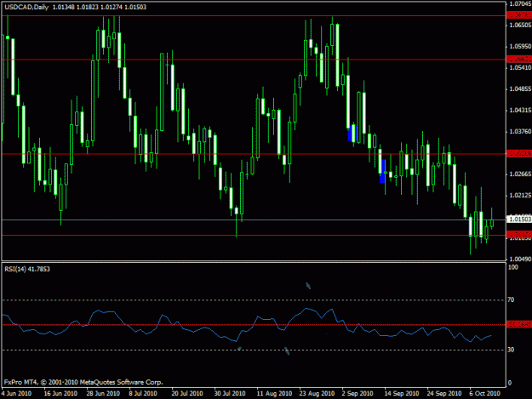Click the 24 Sep 2010 date label

click(x=444, y=394)
